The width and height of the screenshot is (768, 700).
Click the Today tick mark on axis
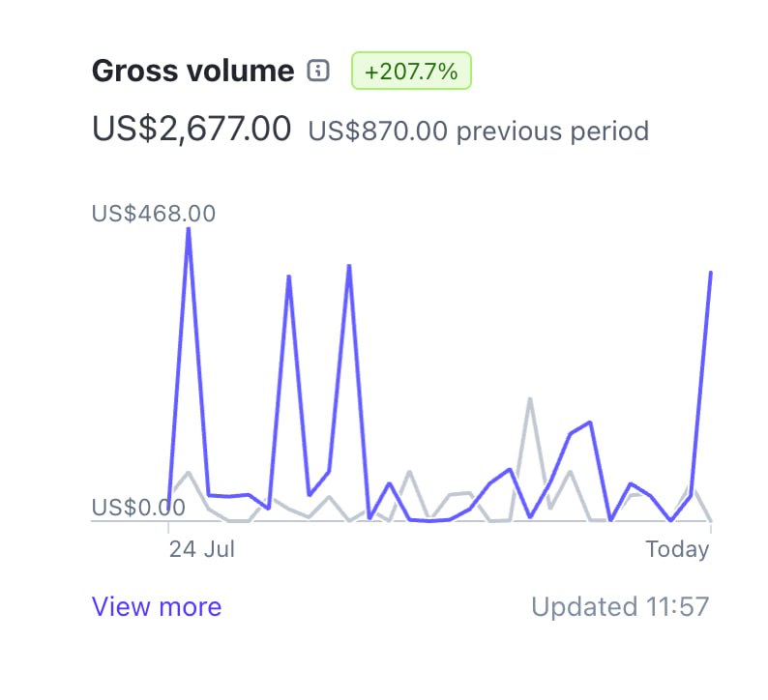(711, 527)
